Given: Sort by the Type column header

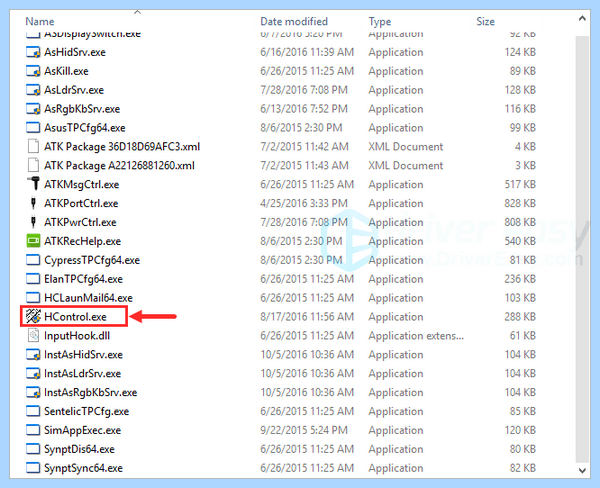Looking at the screenshot, I should (x=380, y=22).
